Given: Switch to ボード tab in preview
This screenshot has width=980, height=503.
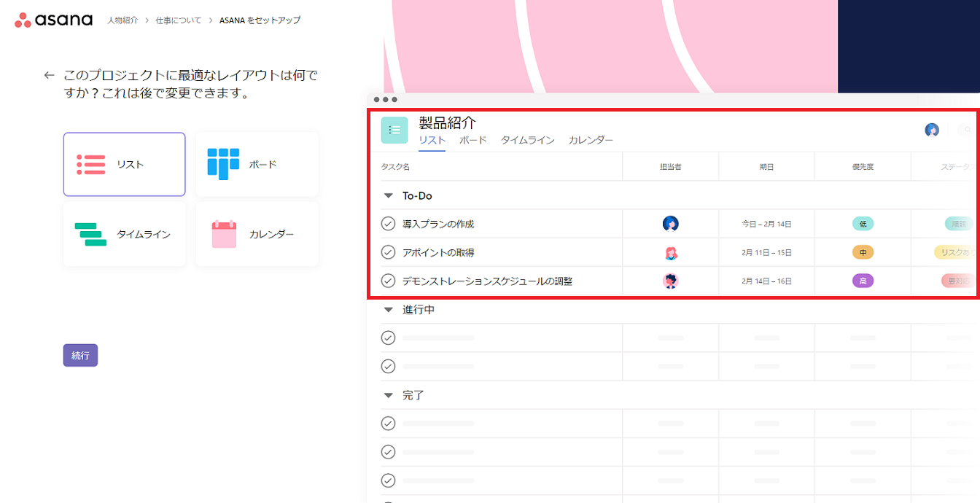Looking at the screenshot, I should [x=472, y=140].
